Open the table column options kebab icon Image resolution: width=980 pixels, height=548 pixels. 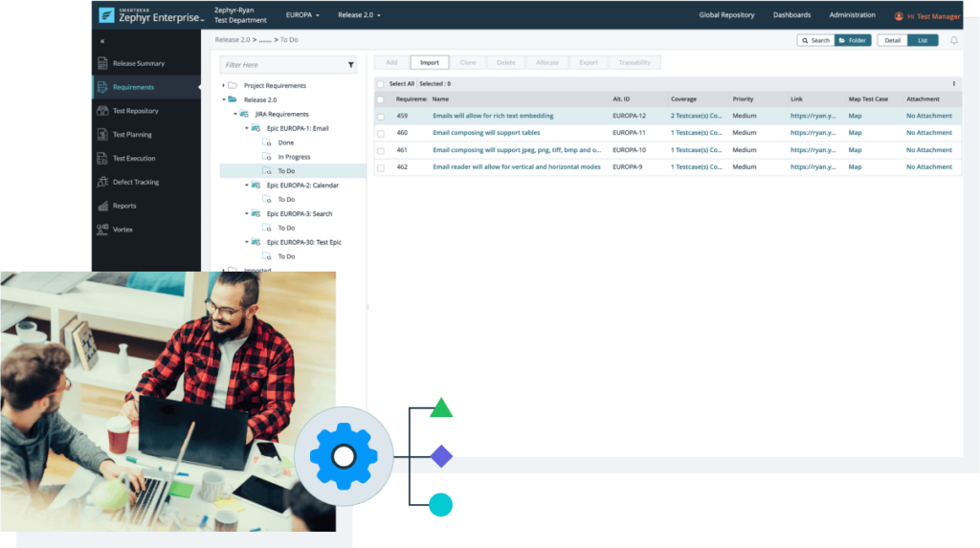954,84
